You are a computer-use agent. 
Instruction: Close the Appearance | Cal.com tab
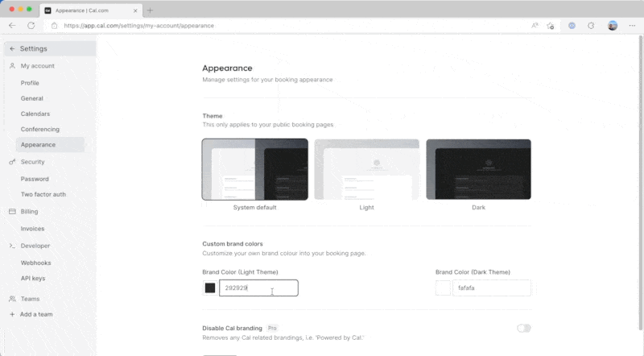[x=135, y=10]
